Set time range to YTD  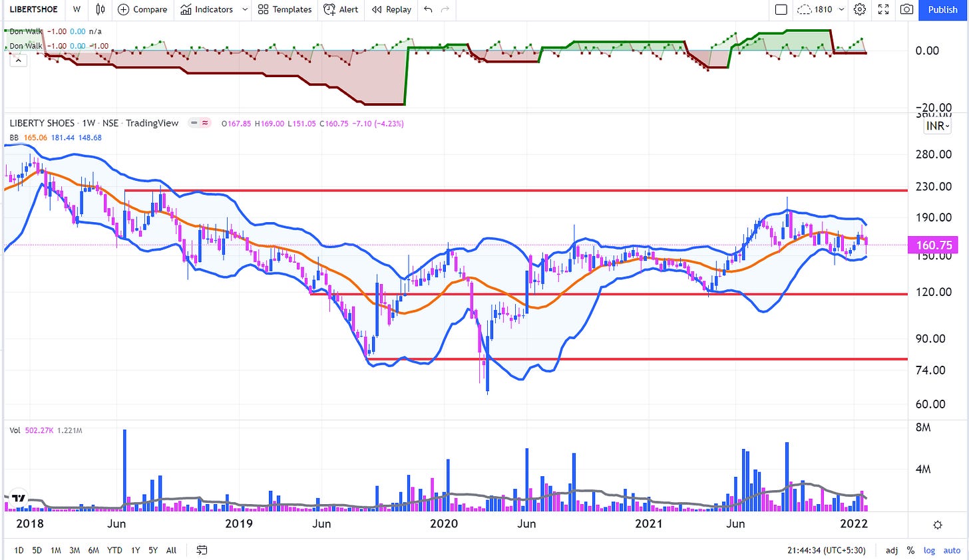[x=114, y=550]
